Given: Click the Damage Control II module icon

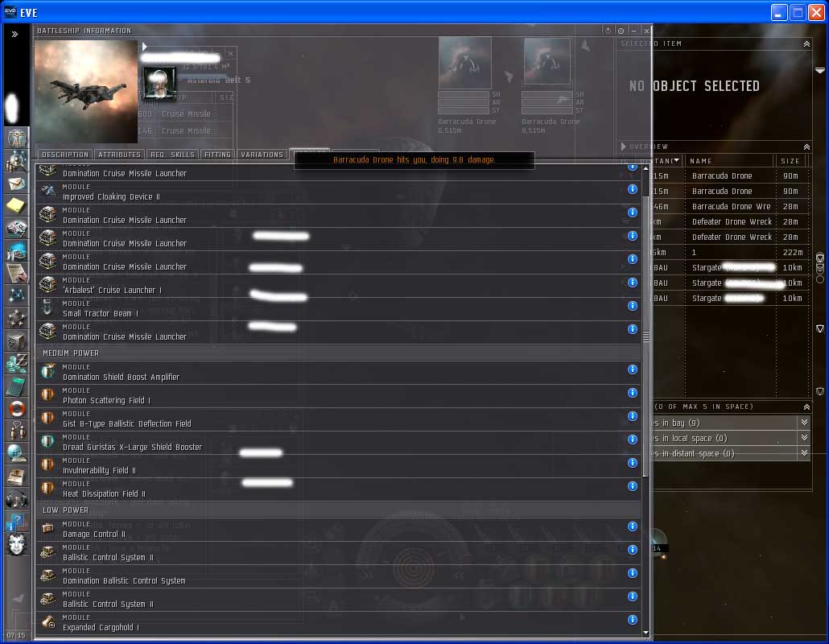Looking at the screenshot, I should [x=48, y=528].
